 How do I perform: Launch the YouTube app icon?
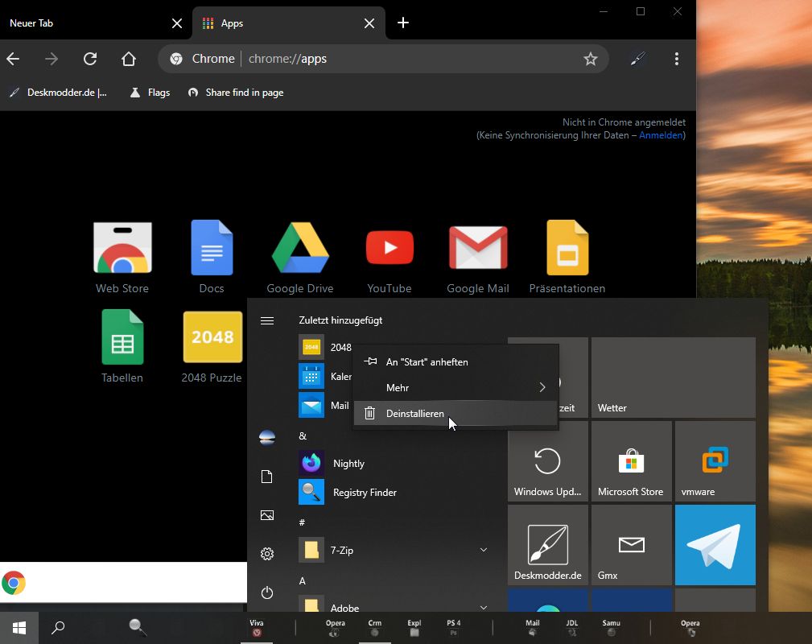click(x=390, y=248)
